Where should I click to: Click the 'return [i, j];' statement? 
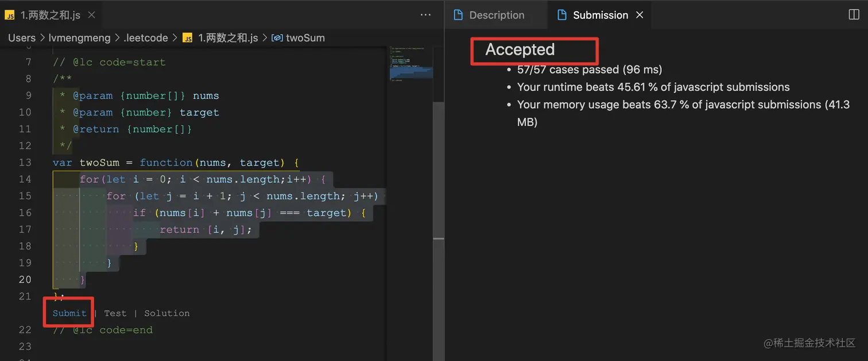(206, 229)
